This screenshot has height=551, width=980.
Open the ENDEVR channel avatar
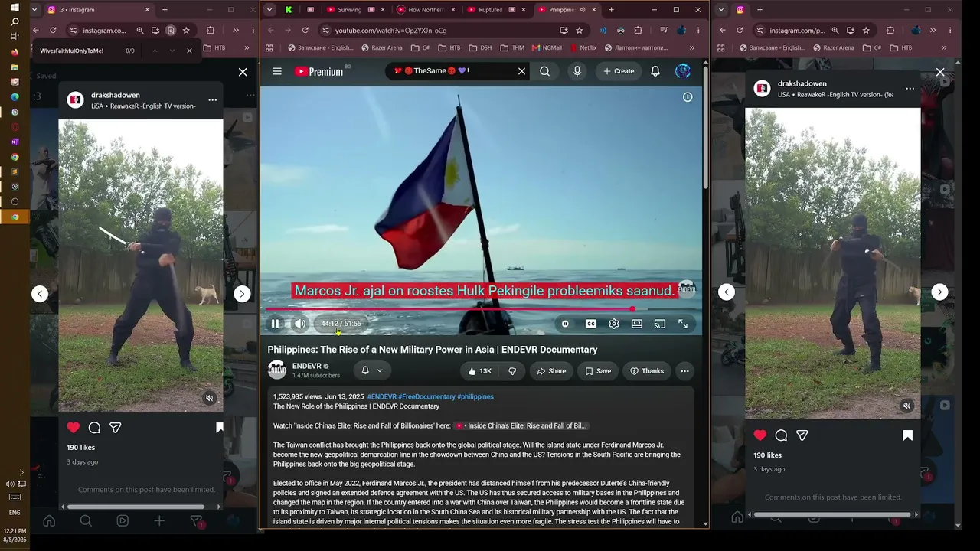tap(277, 370)
